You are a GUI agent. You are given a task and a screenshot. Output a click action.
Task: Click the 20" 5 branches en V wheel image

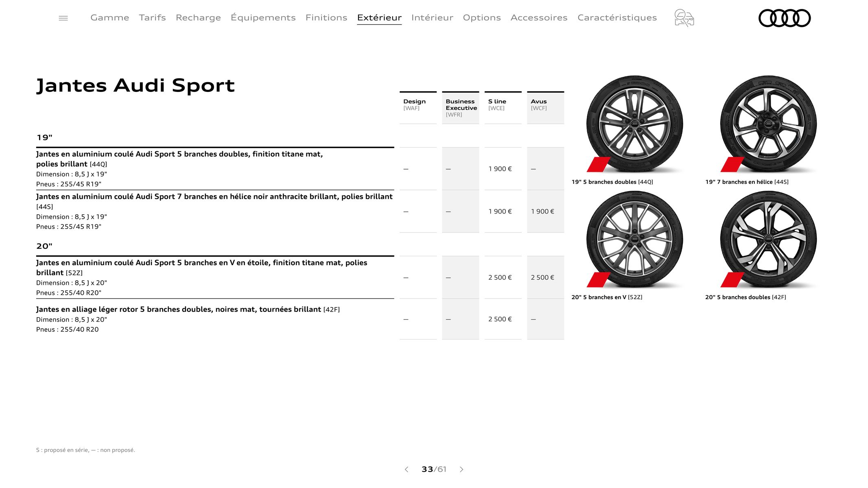(634, 239)
